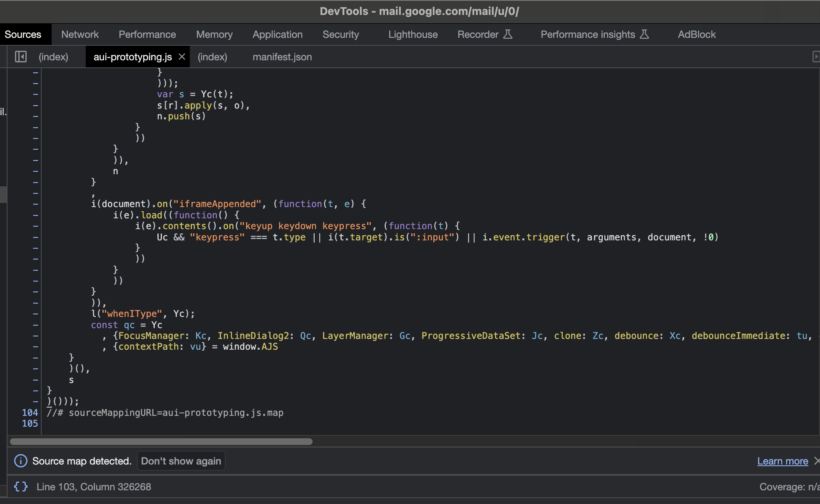
Task: Select the aui-prototyping.js file tab
Action: coord(133,57)
